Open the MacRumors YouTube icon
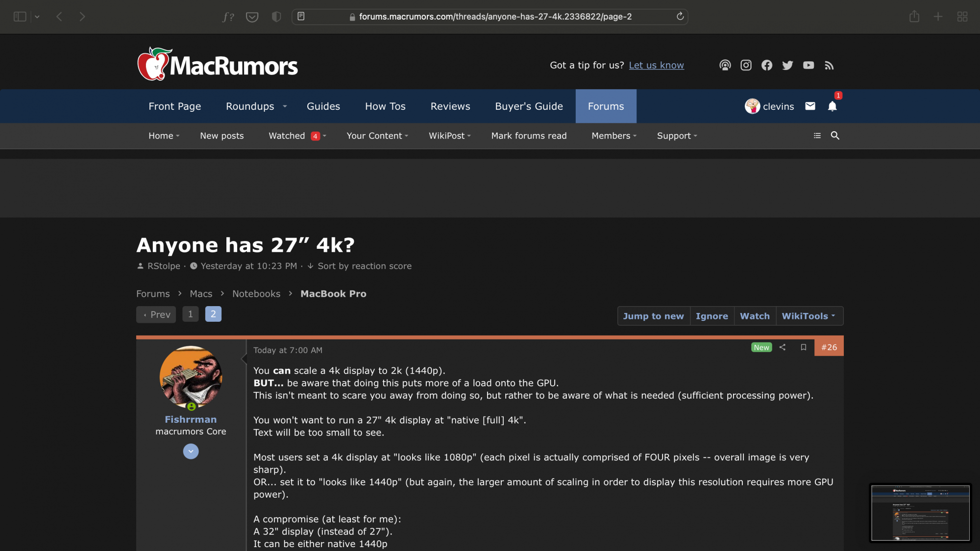Viewport: 980px width, 551px height. click(808, 65)
